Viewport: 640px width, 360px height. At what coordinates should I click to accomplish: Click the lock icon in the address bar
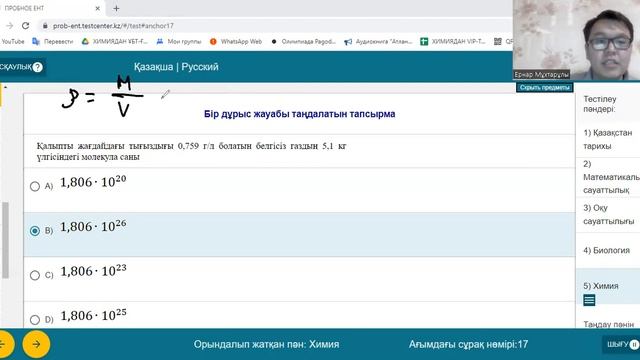(x=45, y=26)
